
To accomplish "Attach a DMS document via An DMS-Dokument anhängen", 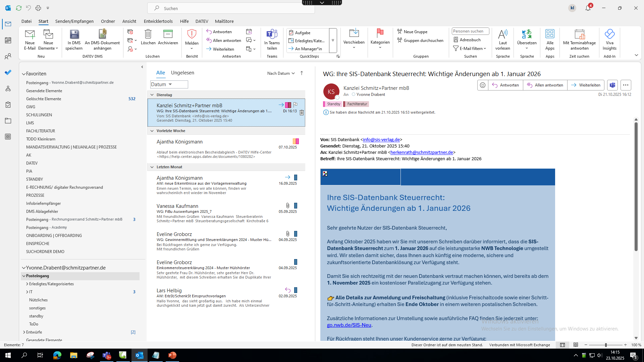I will point(102,40).
